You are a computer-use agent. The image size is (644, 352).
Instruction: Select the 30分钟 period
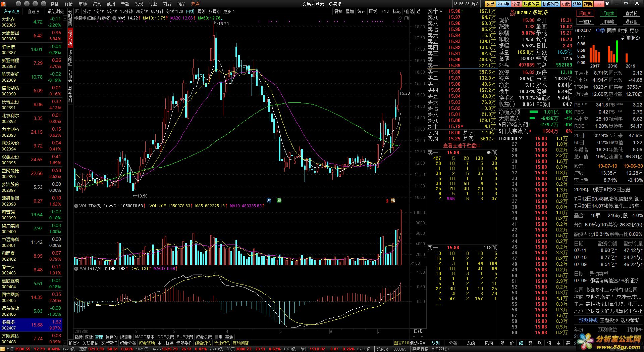[x=142, y=11]
